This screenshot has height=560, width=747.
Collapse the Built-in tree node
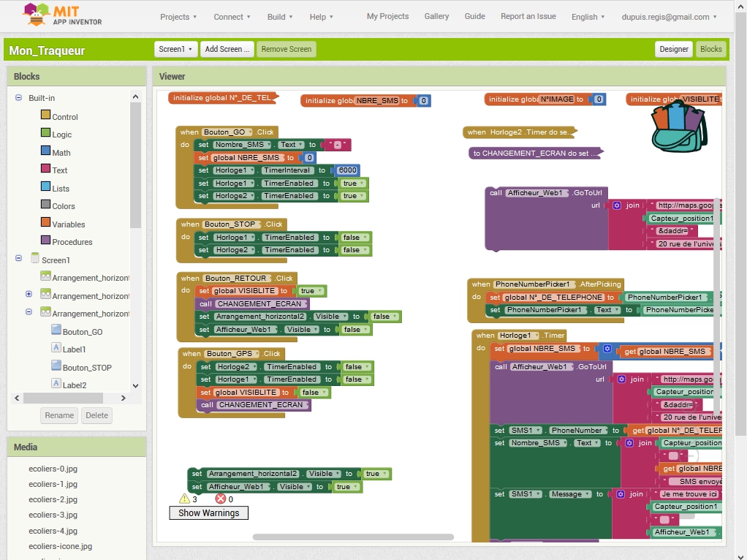pos(18,98)
